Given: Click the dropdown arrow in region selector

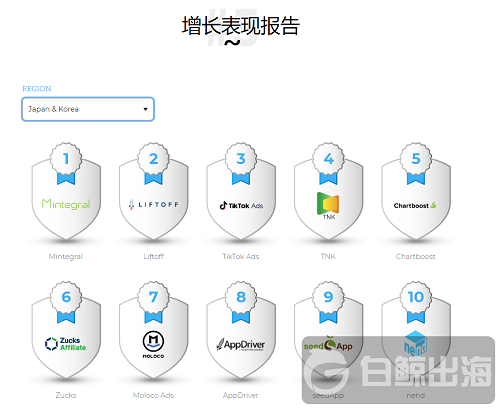Looking at the screenshot, I should pos(145,109).
